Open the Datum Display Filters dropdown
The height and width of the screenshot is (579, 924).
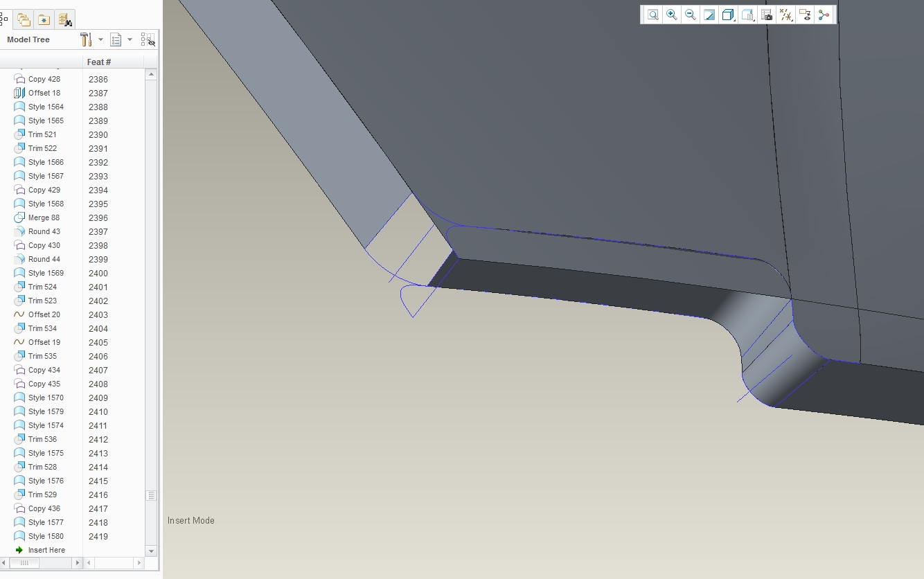[785, 15]
